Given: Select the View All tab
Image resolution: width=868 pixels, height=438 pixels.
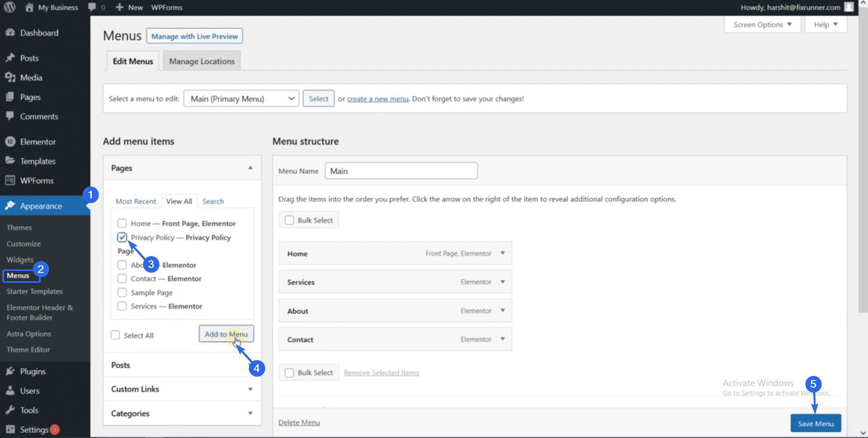Looking at the screenshot, I should (x=179, y=201).
